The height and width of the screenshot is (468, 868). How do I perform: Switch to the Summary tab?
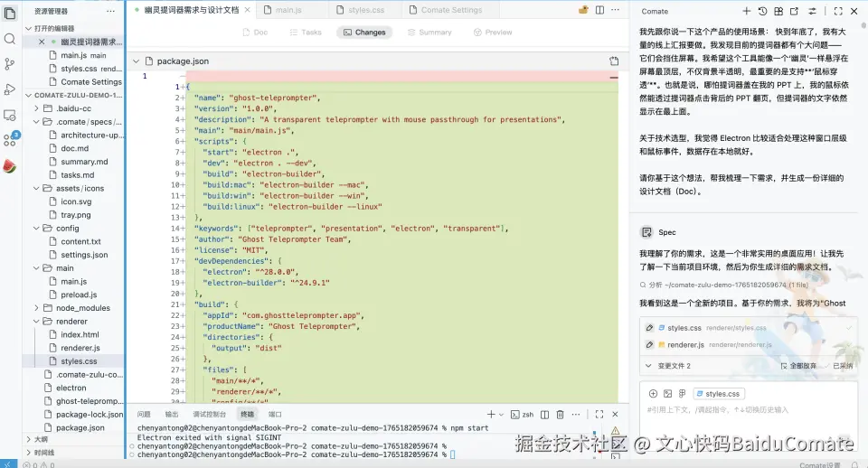click(x=429, y=33)
